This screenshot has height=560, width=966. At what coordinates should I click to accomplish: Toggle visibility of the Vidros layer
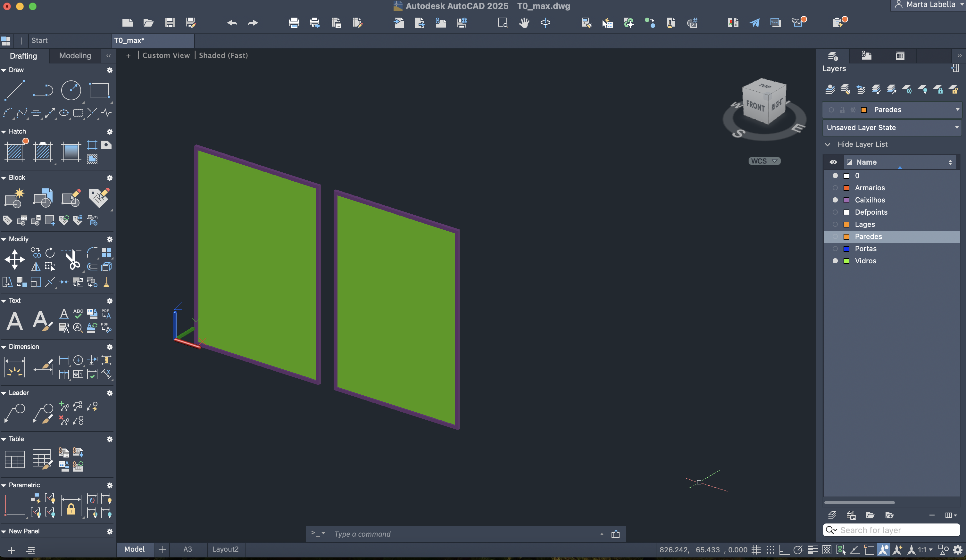tap(835, 261)
